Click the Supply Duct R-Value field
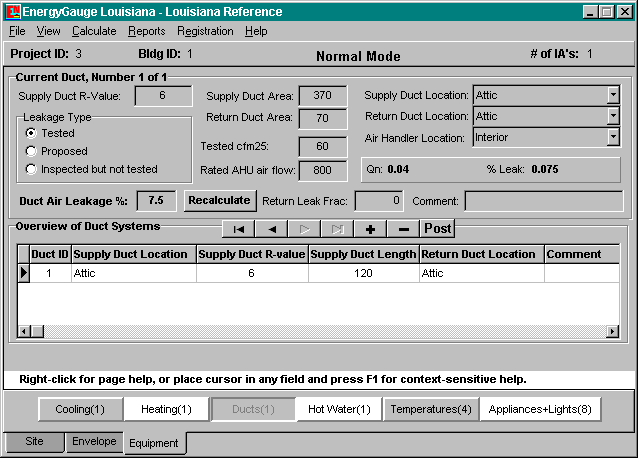The width and height of the screenshot is (638, 458). click(x=163, y=96)
